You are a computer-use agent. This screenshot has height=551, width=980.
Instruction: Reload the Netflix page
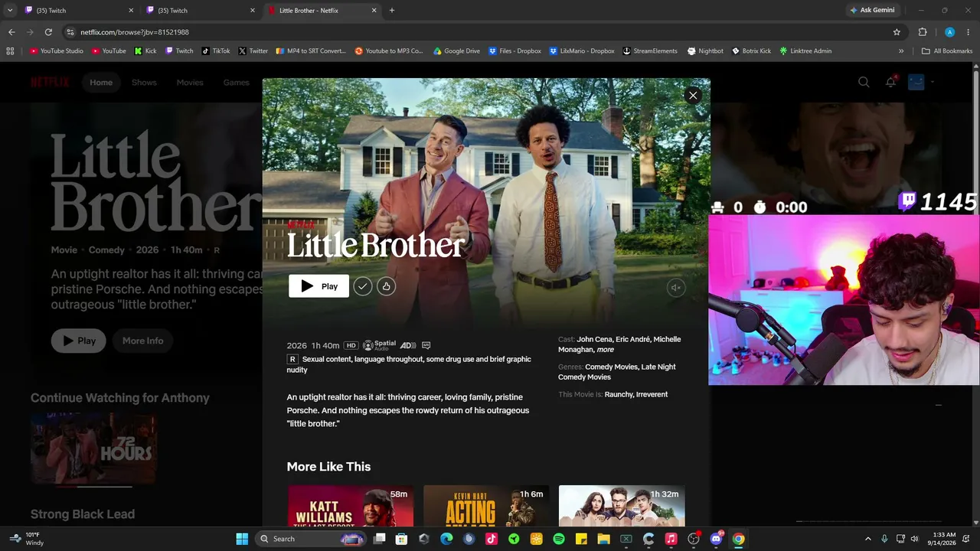pyautogui.click(x=48, y=32)
